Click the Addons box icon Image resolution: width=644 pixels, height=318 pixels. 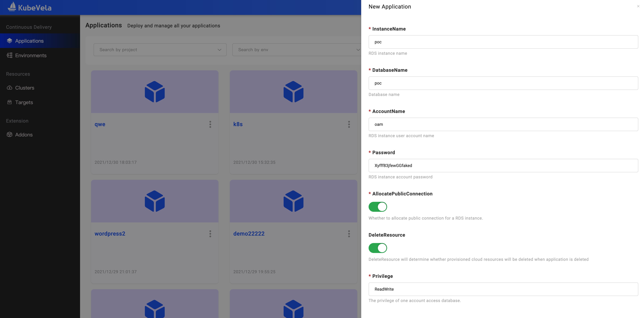9,134
